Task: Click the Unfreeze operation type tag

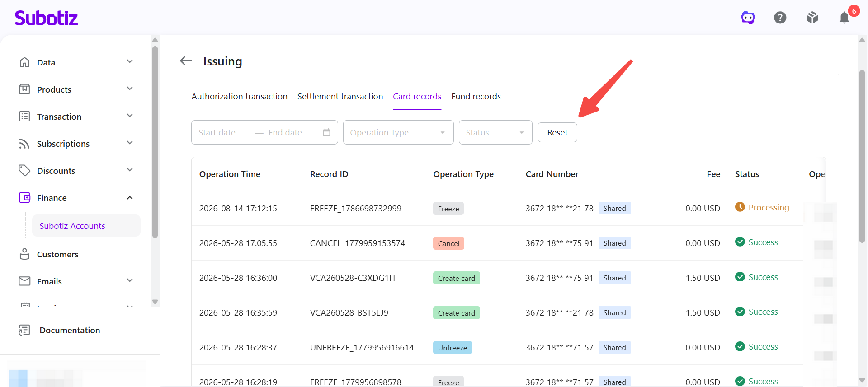Action: [452, 348]
